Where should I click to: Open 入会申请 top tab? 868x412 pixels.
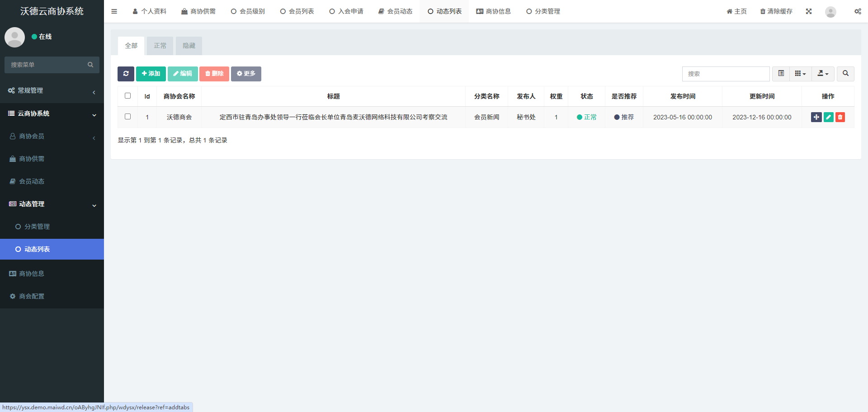[346, 11]
